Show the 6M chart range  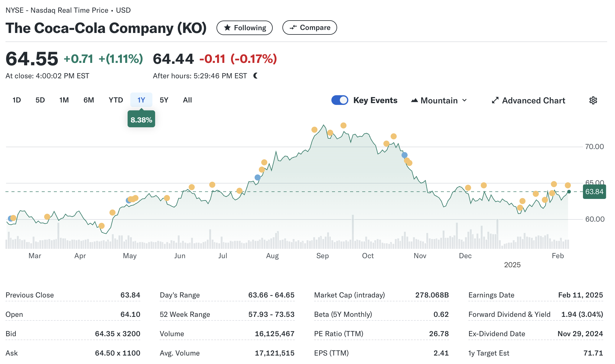coord(89,100)
